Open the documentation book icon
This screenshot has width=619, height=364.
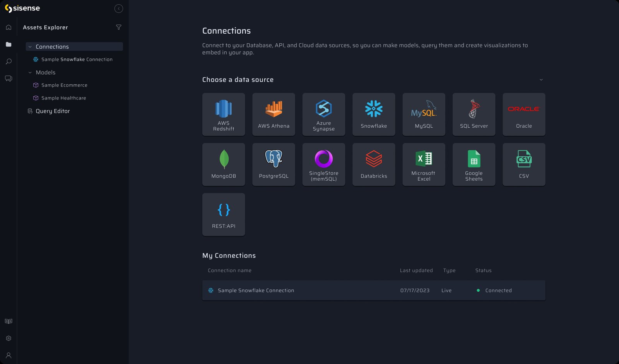[x=9, y=321]
